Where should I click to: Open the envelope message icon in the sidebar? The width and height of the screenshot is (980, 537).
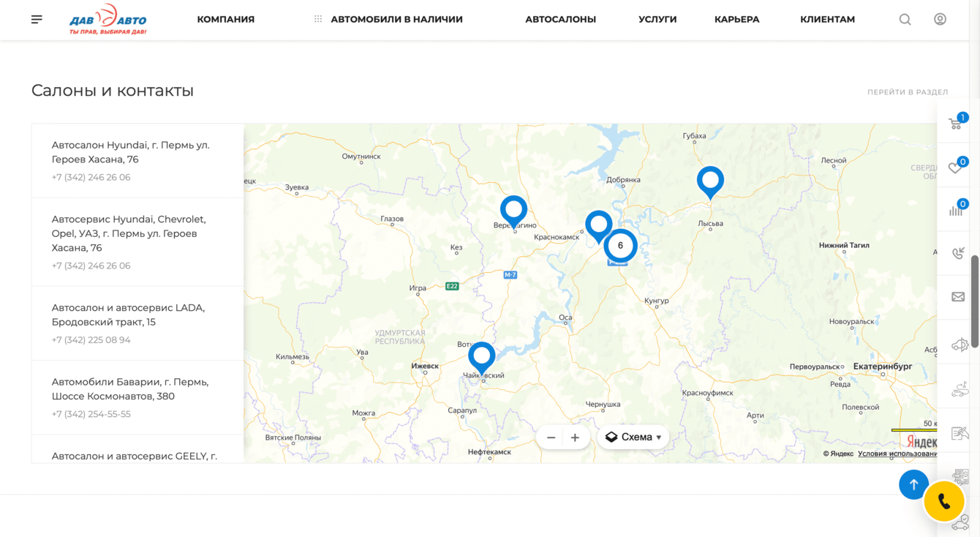[958, 297]
